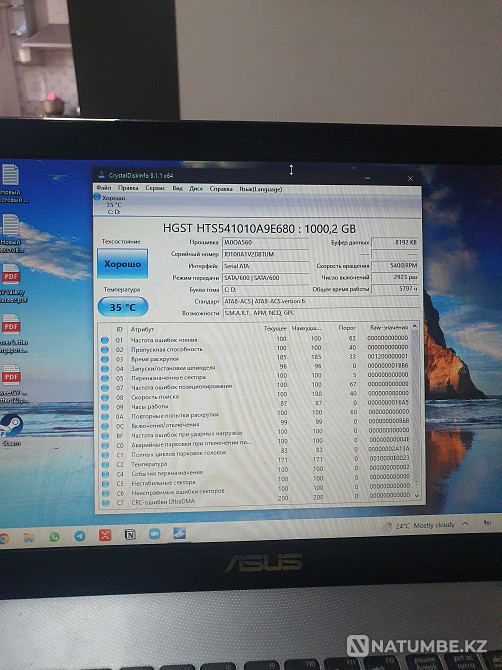Select top PDF file on desktop

pos(12,283)
